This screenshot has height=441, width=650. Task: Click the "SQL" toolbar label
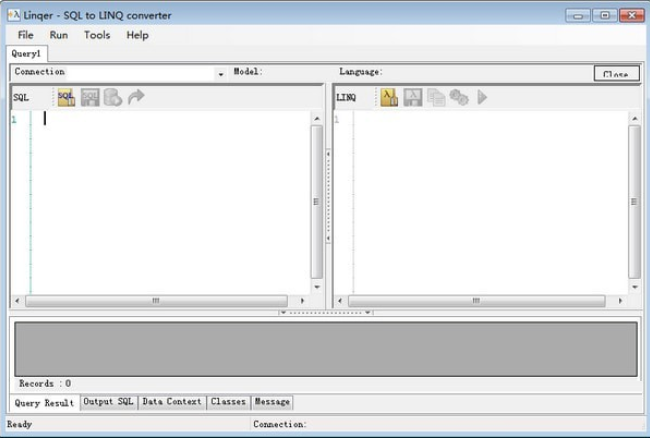[x=21, y=98]
